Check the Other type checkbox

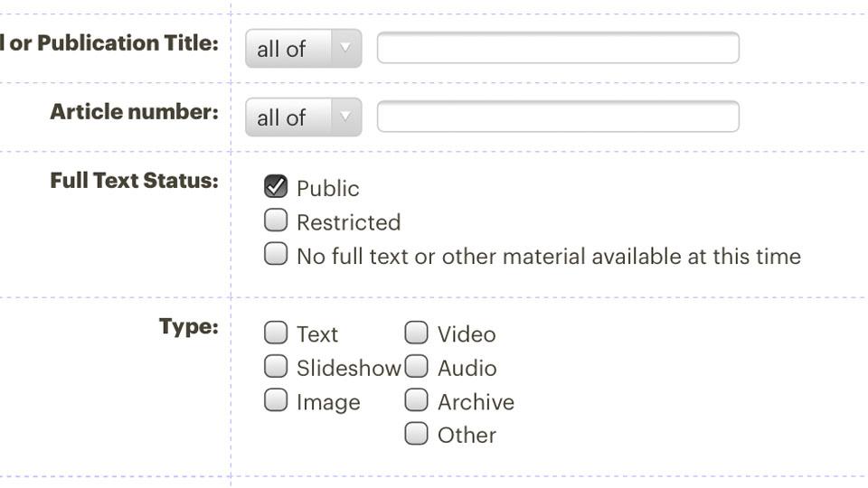tap(416, 434)
